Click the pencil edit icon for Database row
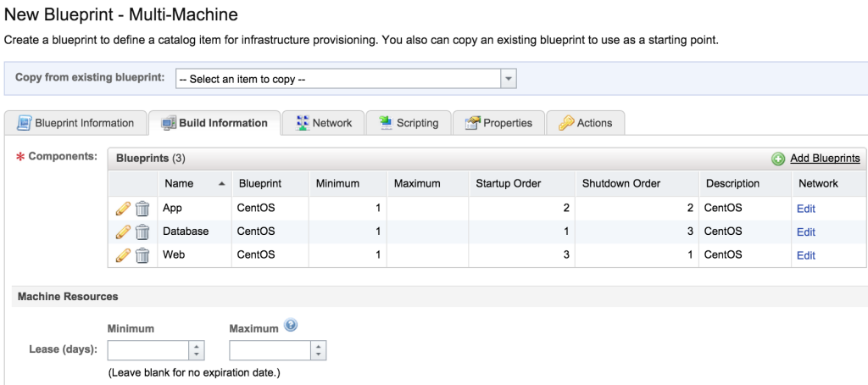The image size is (868, 385). click(123, 232)
